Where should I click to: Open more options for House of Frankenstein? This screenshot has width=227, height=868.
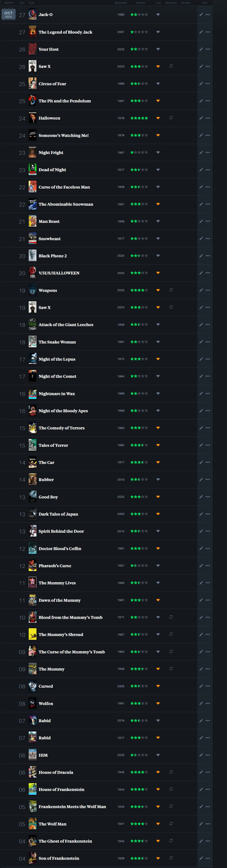(208, 789)
